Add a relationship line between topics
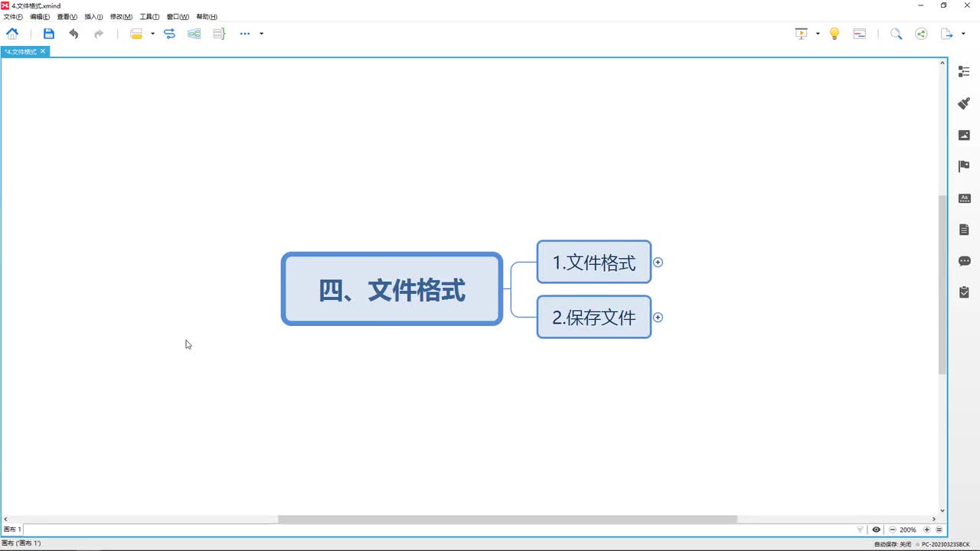Screen dimensions: 980x551 tap(170, 34)
